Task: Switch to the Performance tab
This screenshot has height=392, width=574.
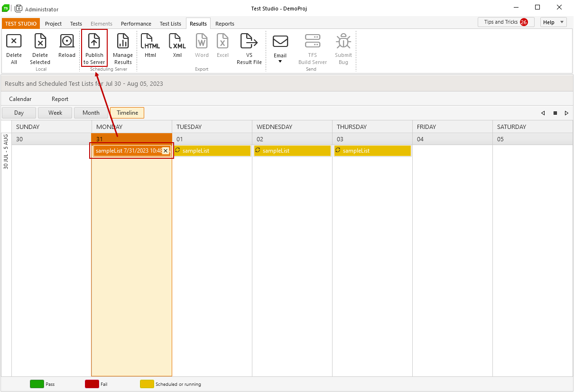Action: [x=136, y=24]
